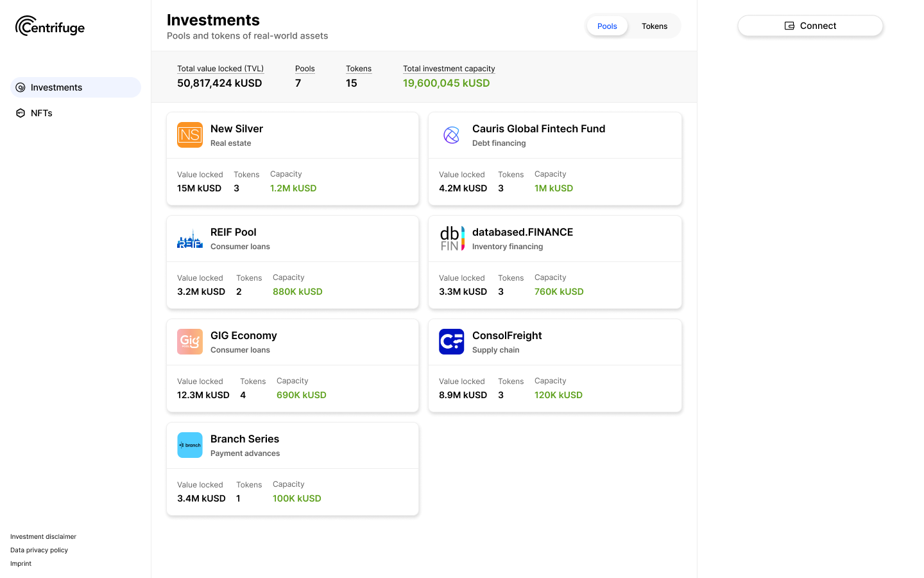
Task: Click databased.FINANCE's 760K kUSD capacity
Action: (559, 292)
